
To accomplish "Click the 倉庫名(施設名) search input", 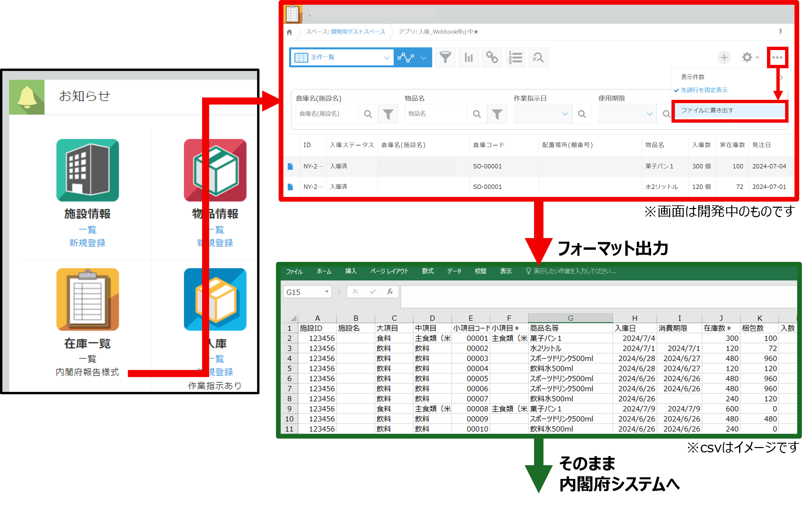I will (327, 114).
